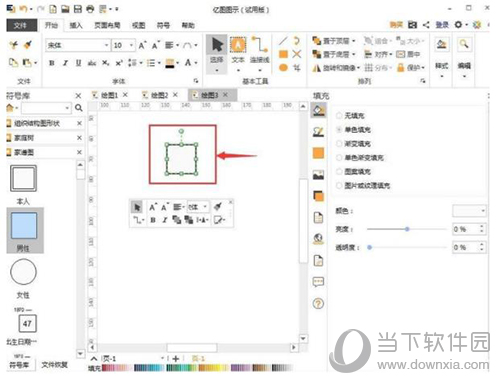500x383 pixels.
Task: Close the family tree library category
Action: (x=79, y=138)
